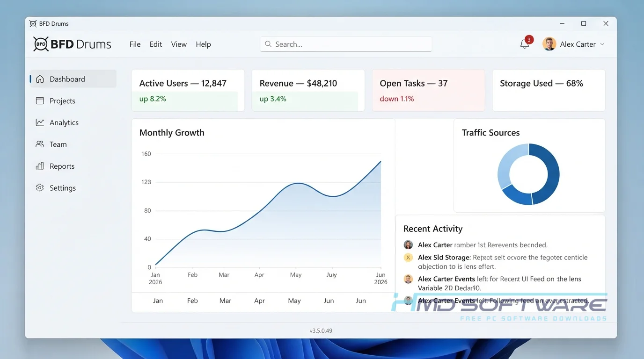This screenshot has height=359, width=644.
Task: Click the yellow icon beside 'Alex Sld Storage'
Action: 408,258
